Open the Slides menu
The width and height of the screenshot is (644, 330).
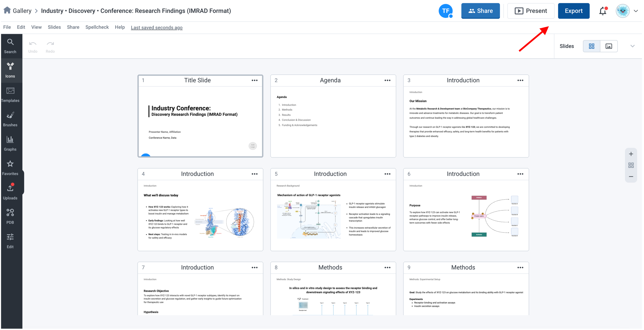(54, 27)
